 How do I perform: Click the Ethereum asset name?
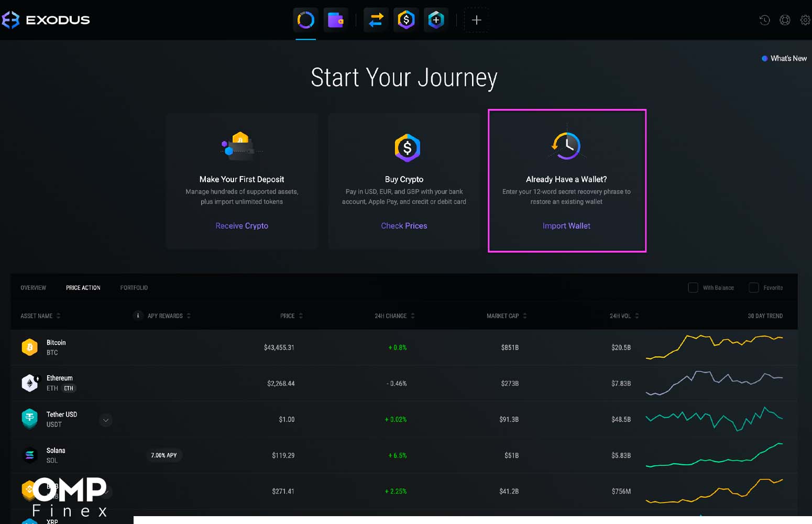(x=60, y=378)
